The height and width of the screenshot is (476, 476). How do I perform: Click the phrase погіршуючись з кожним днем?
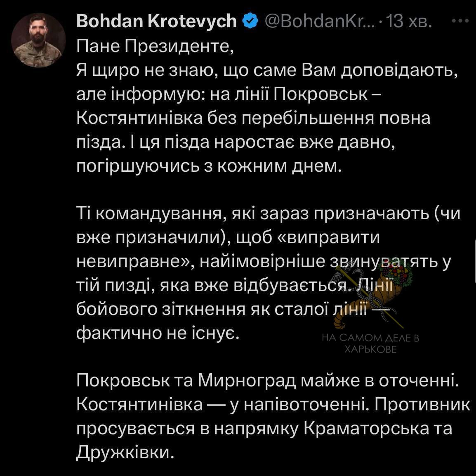209,166
